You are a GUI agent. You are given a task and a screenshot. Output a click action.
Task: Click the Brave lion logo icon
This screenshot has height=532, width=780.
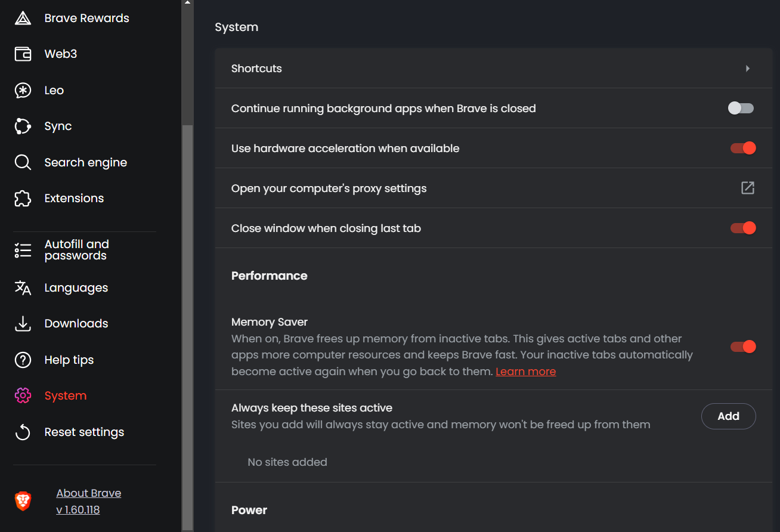click(23, 501)
